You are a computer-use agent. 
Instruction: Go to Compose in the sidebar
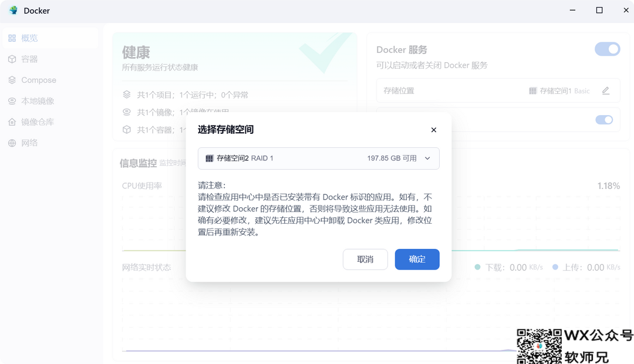50,80
